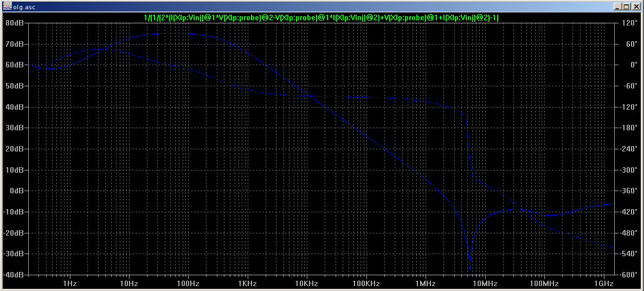Select the -30dB magnitude axis label
This screenshot has width=644, height=291.
(15, 254)
